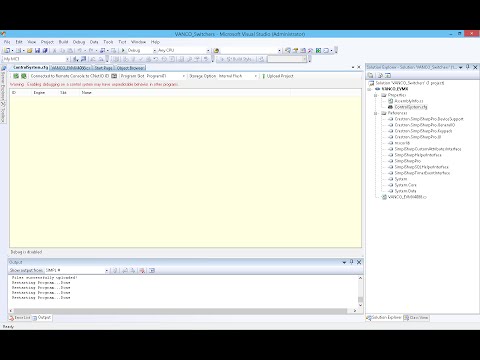
Task: Select AssemblyInfo.cs in Solution Explorer
Action: (x=409, y=101)
